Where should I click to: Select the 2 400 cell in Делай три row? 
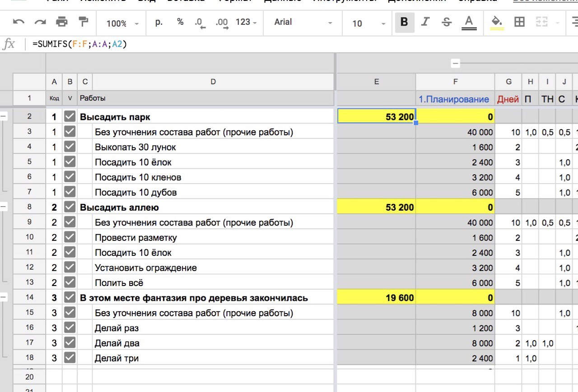click(x=455, y=358)
